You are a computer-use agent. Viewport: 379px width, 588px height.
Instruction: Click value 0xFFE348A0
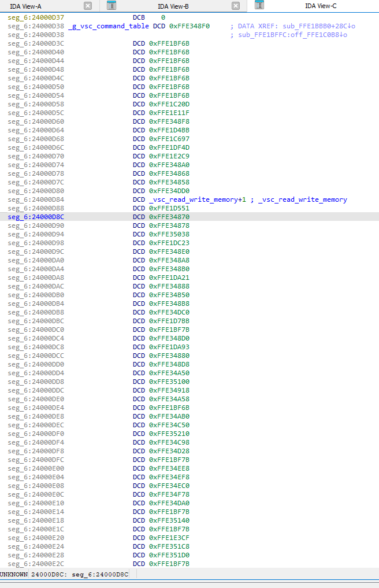point(169,165)
